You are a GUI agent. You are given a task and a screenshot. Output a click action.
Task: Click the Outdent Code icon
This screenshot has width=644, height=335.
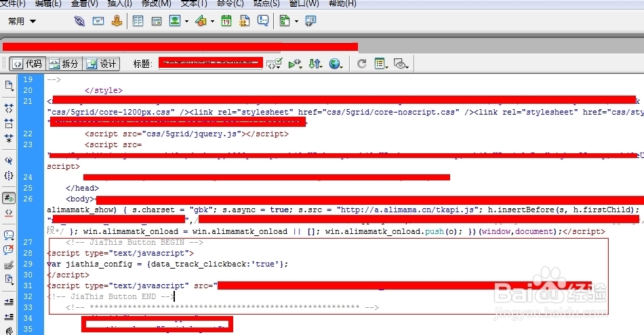tap(9, 317)
